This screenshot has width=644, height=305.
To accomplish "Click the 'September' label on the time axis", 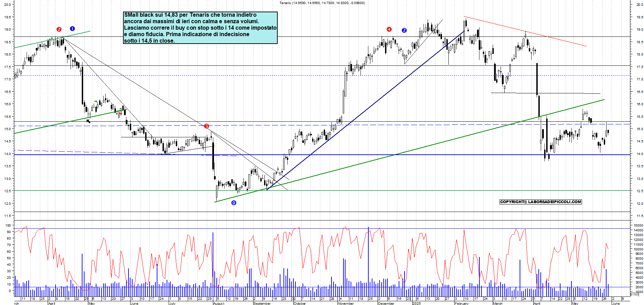I will 262,303.
